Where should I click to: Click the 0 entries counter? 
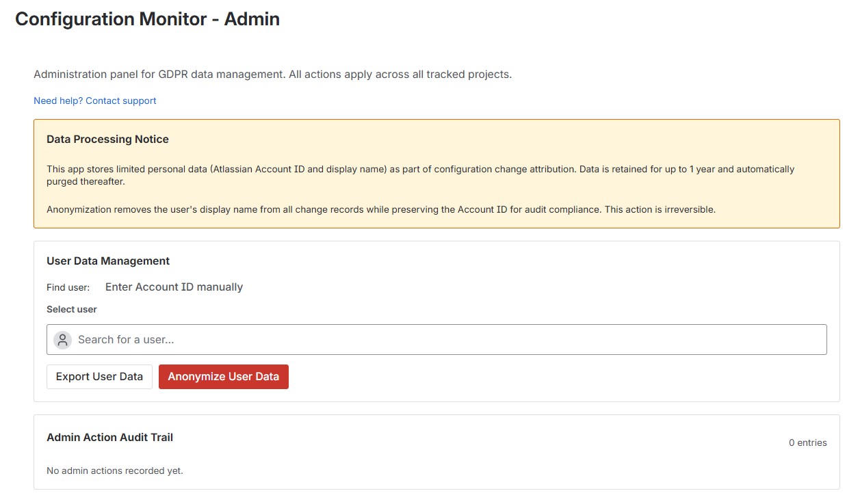[x=807, y=442]
